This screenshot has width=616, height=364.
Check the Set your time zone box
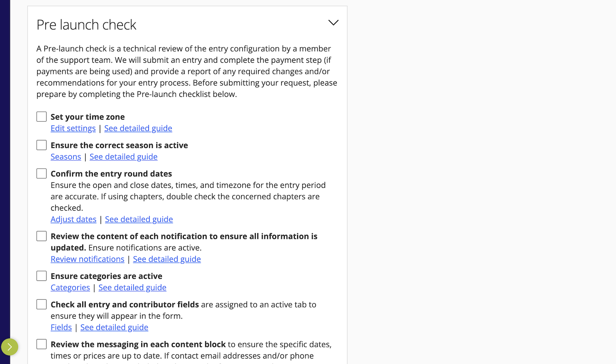click(42, 117)
